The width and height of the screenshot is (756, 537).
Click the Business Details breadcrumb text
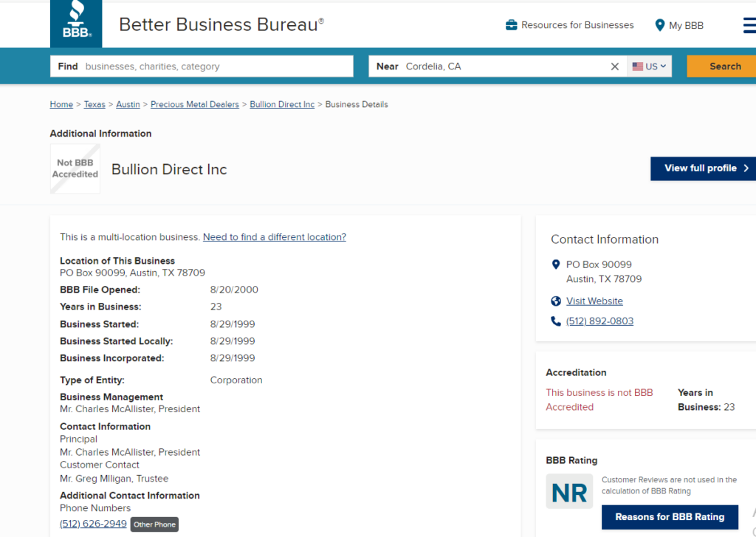pyautogui.click(x=357, y=104)
